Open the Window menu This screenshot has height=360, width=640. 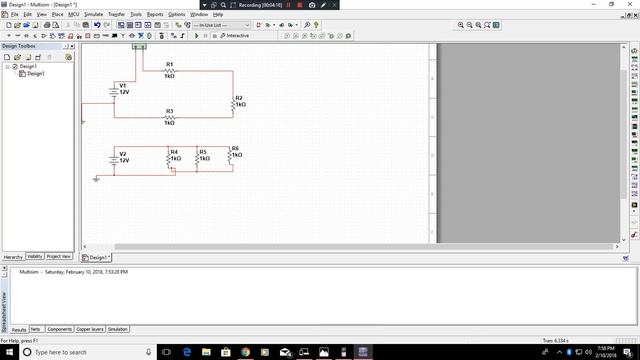(x=199, y=14)
